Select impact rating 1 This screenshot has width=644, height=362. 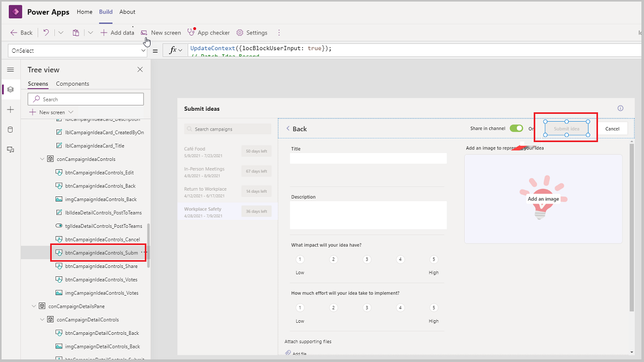coord(300,260)
